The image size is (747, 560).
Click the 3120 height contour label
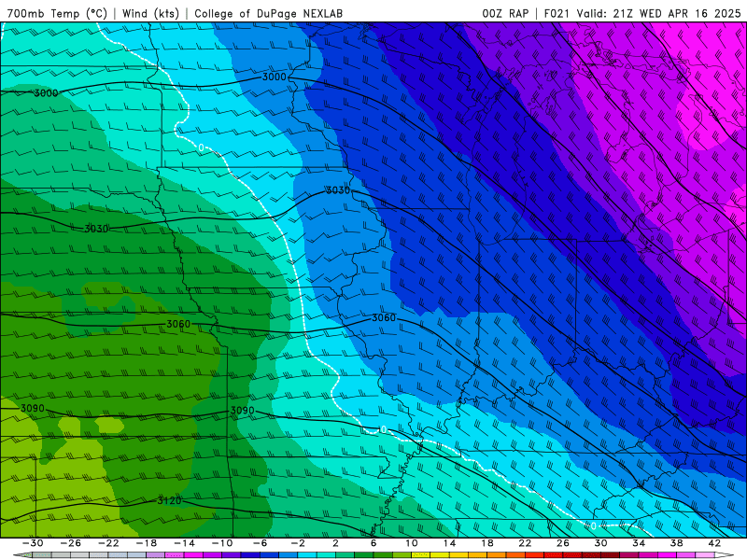pyautogui.click(x=169, y=500)
